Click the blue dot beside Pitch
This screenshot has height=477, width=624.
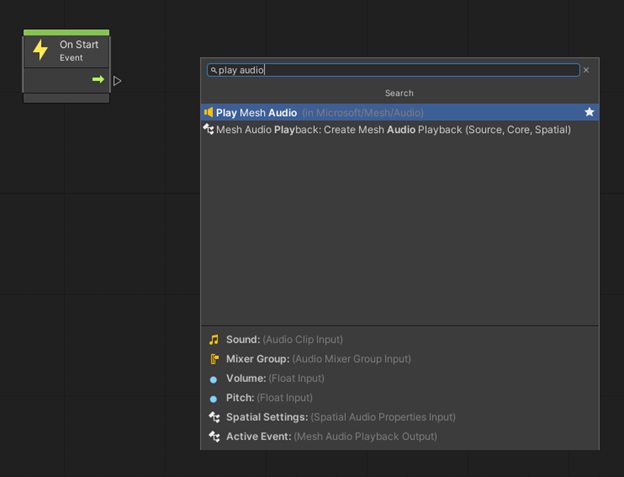[x=213, y=399]
